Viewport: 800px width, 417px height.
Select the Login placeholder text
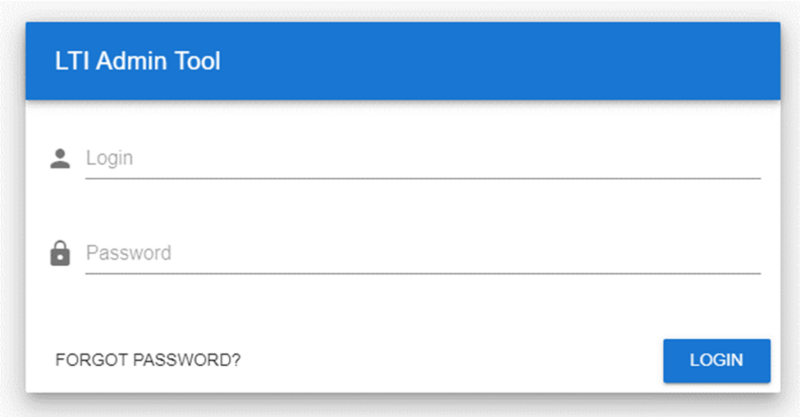110,158
